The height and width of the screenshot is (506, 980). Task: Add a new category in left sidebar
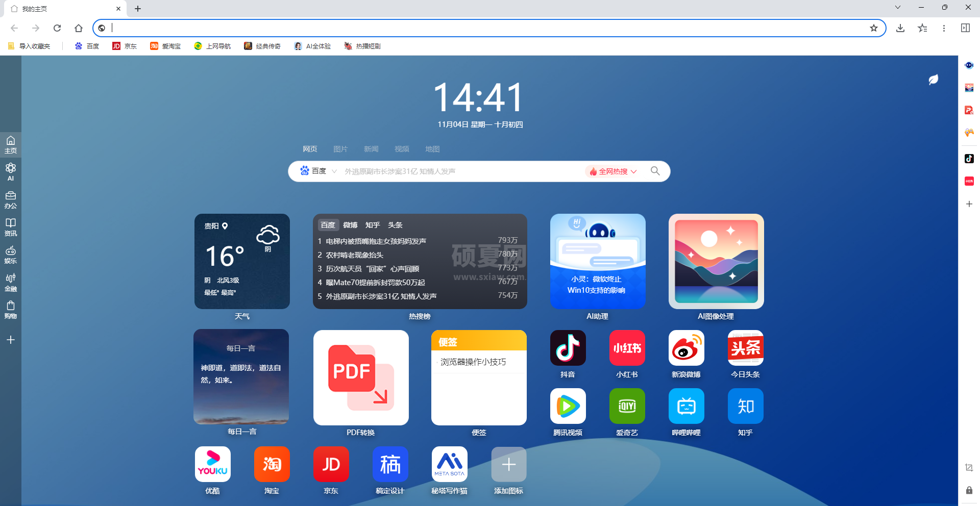[x=11, y=340]
